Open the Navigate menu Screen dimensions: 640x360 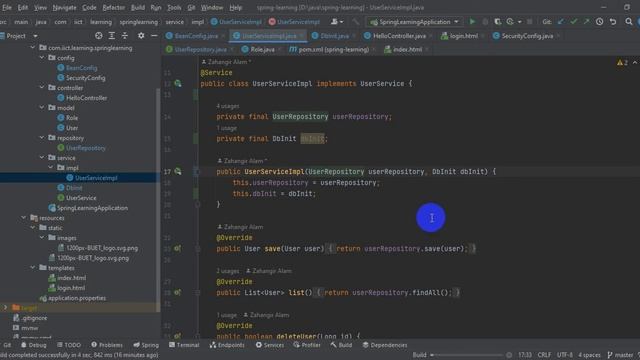[64, 7]
